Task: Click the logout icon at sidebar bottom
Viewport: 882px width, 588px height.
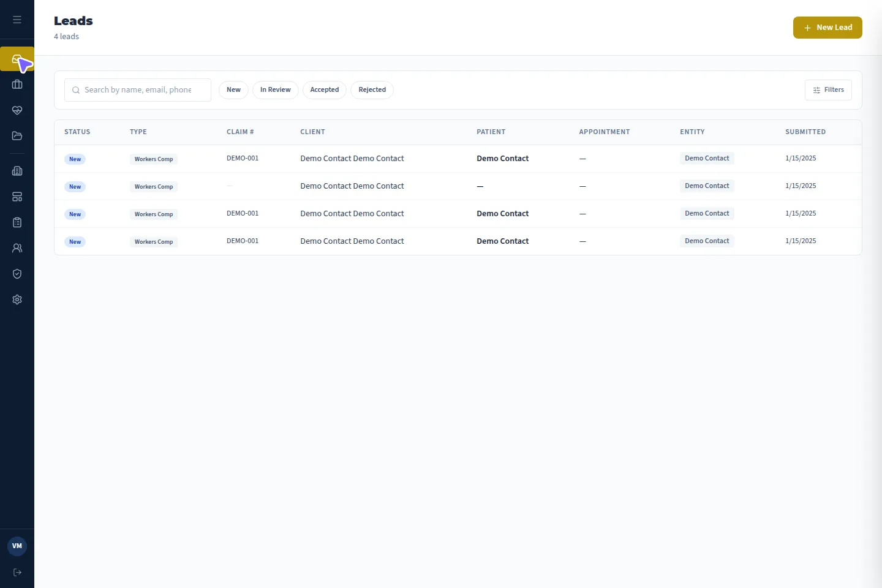Action: [x=17, y=573]
